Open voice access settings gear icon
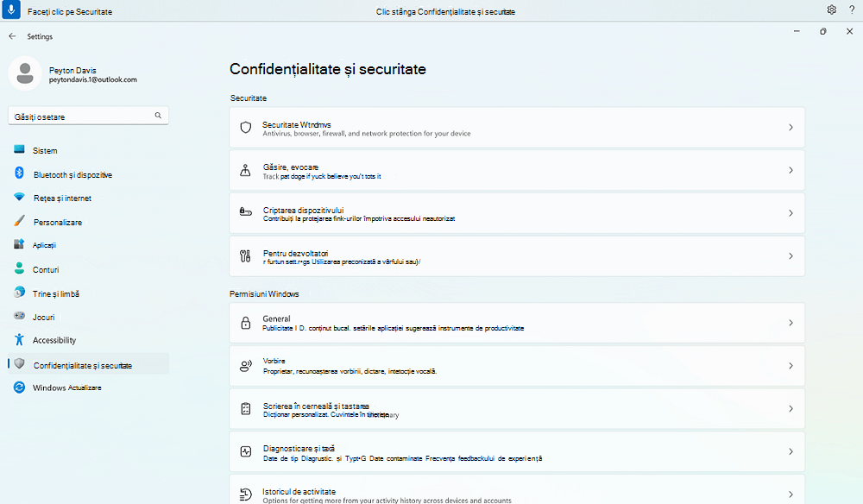This screenshot has width=863, height=504. [832, 9]
